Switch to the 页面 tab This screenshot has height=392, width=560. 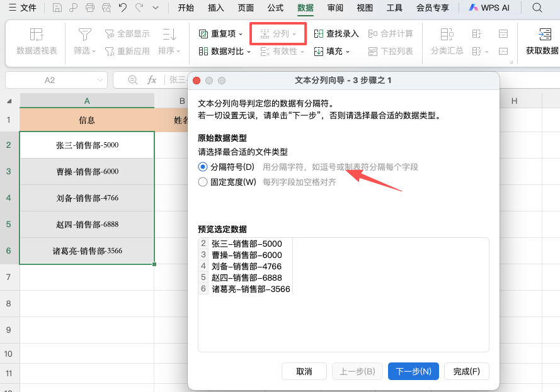[246, 8]
